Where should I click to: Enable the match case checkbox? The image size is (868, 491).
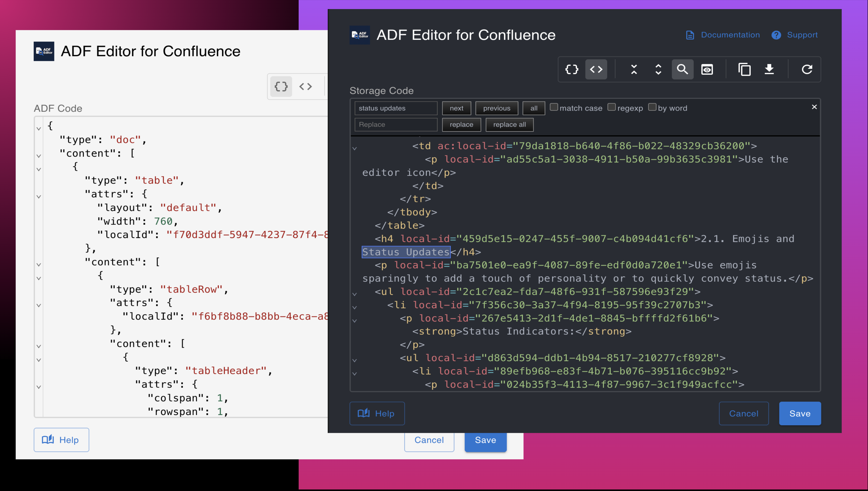(x=554, y=107)
